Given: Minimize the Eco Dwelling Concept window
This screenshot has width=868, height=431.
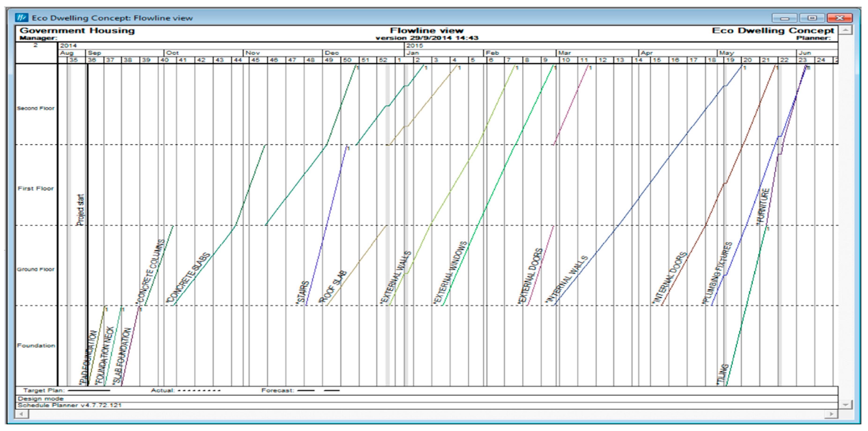Looking at the screenshot, I should 784,18.
